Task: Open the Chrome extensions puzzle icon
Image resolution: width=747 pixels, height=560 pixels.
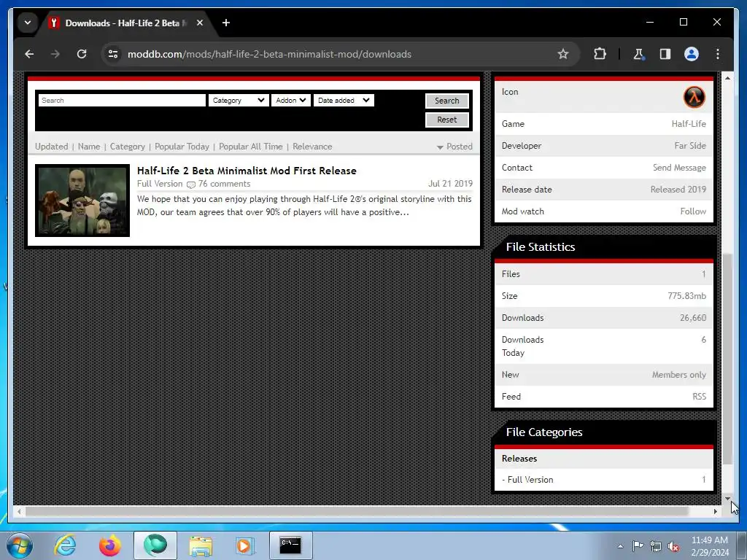Action: [600, 54]
